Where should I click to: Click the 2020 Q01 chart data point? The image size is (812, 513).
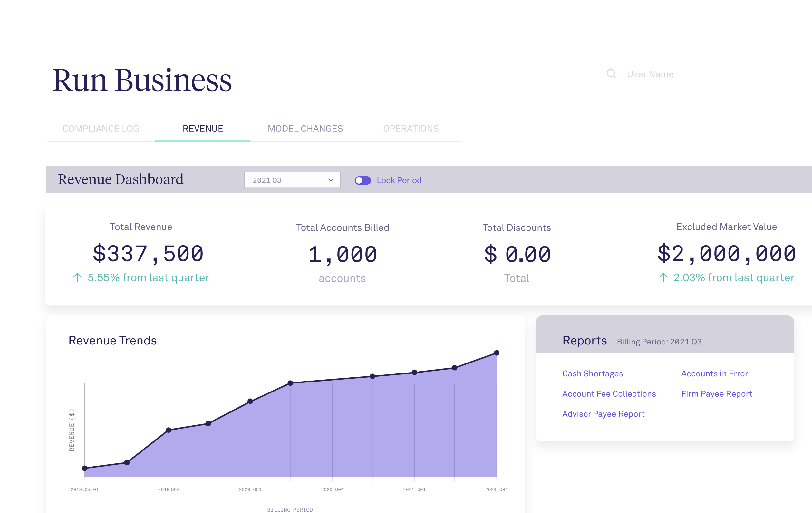point(250,402)
